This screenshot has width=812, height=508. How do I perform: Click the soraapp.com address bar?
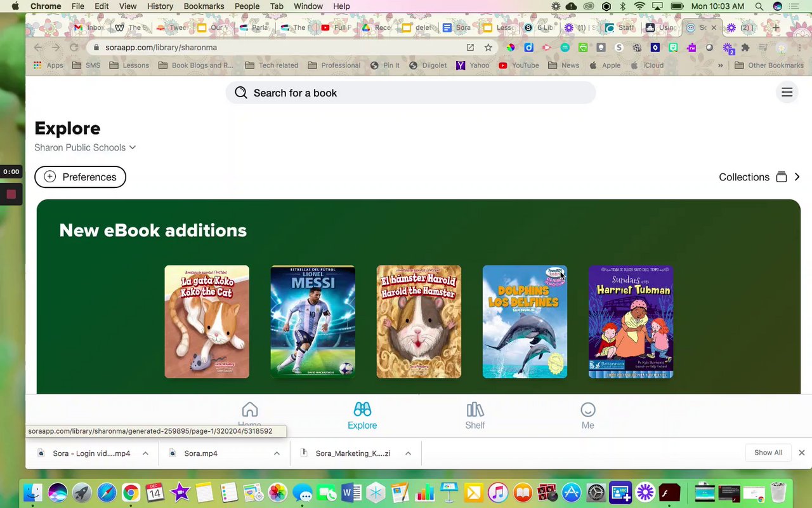point(279,48)
